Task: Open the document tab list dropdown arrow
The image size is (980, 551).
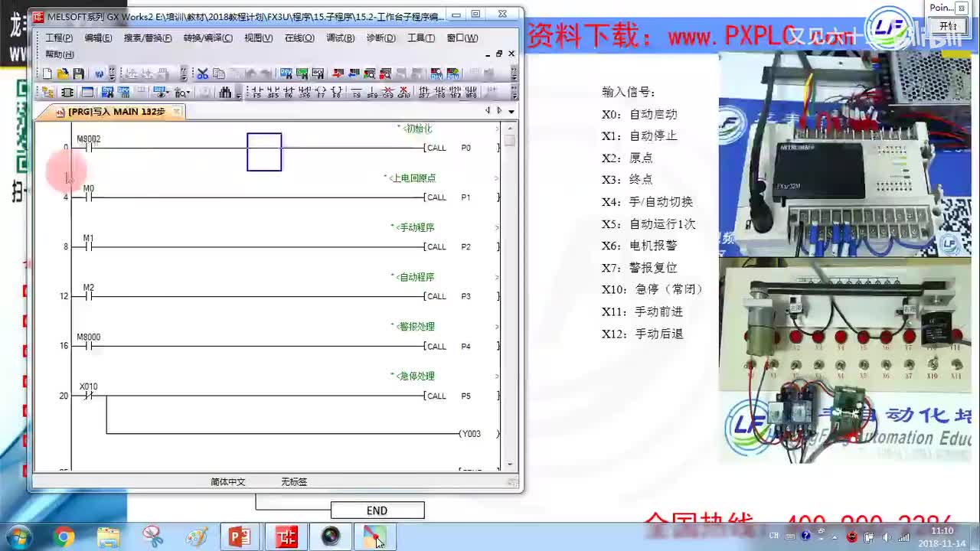Action: pos(511,111)
